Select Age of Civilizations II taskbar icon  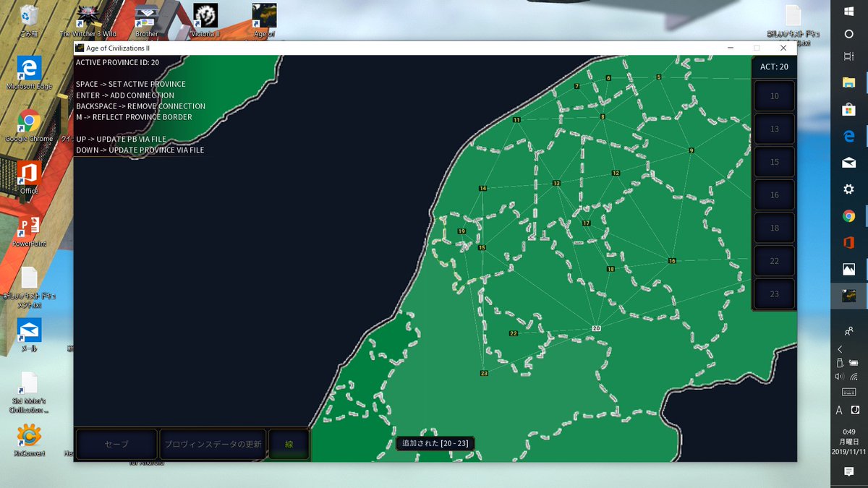[849, 296]
